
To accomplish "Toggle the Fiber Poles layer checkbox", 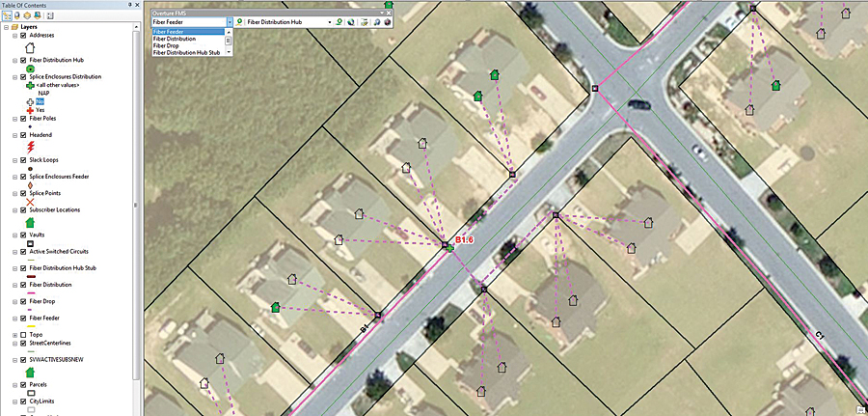I will point(23,118).
